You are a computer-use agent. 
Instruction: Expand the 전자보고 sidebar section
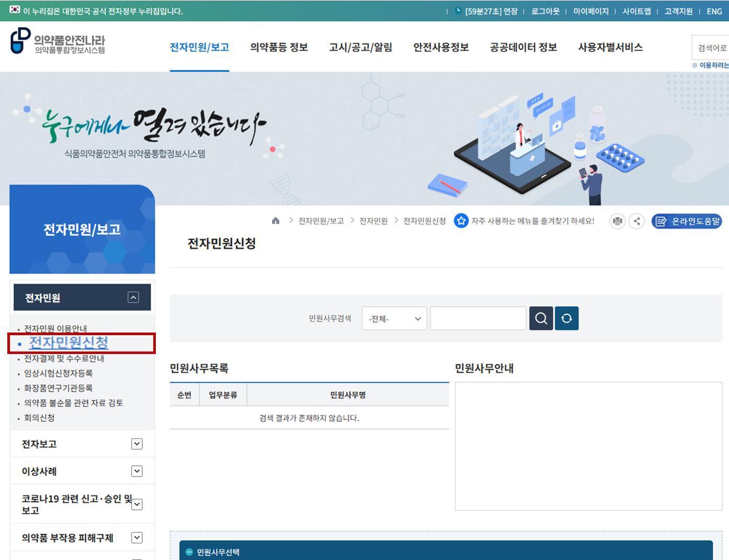coord(136,443)
